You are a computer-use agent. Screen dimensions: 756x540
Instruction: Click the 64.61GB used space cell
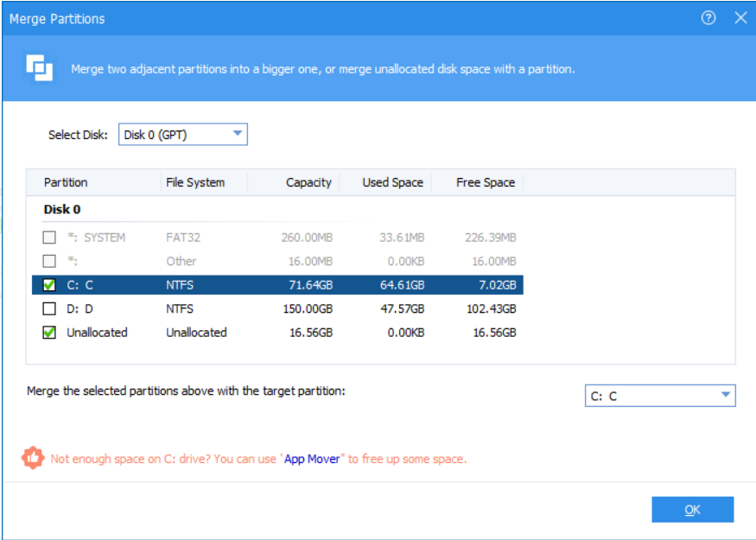[x=402, y=285]
